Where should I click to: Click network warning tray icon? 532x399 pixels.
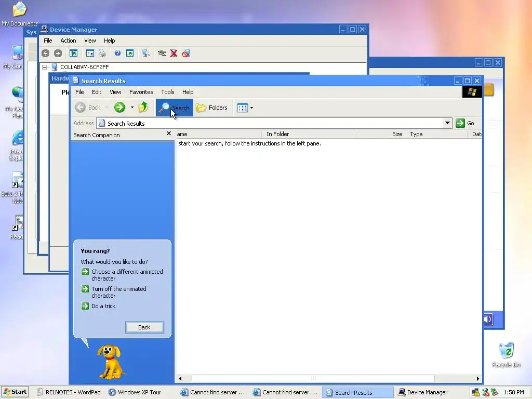(x=476, y=393)
